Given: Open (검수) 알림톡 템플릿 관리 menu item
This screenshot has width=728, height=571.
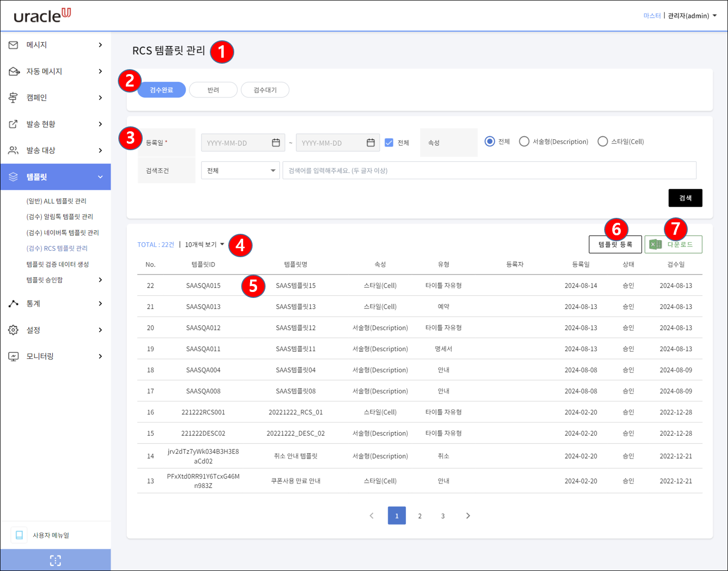Looking at the screenshot, I should coord(60,216).
